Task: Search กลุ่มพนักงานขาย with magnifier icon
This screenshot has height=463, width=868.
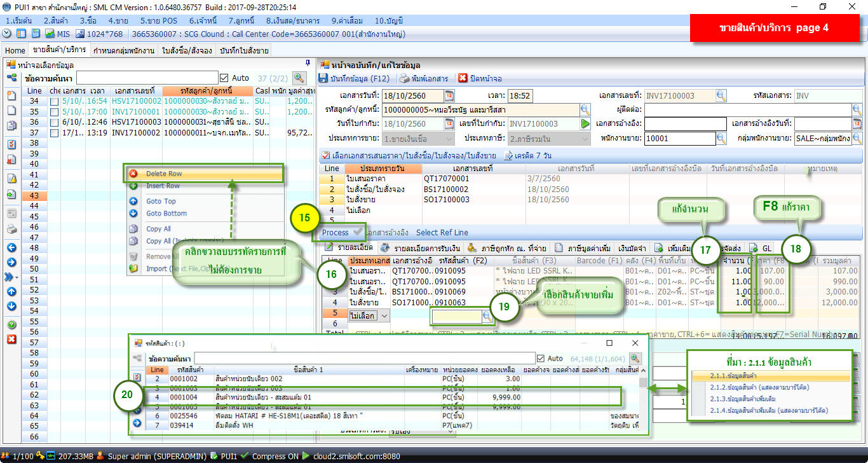Action: coord(857,137)
